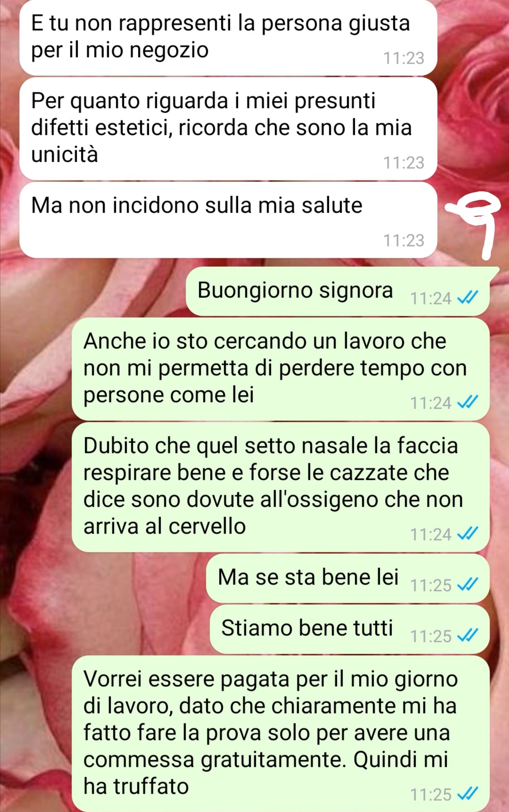
Task: Tap read ticks next to "Ma se sta bene lei"
Action: (468, 584)
